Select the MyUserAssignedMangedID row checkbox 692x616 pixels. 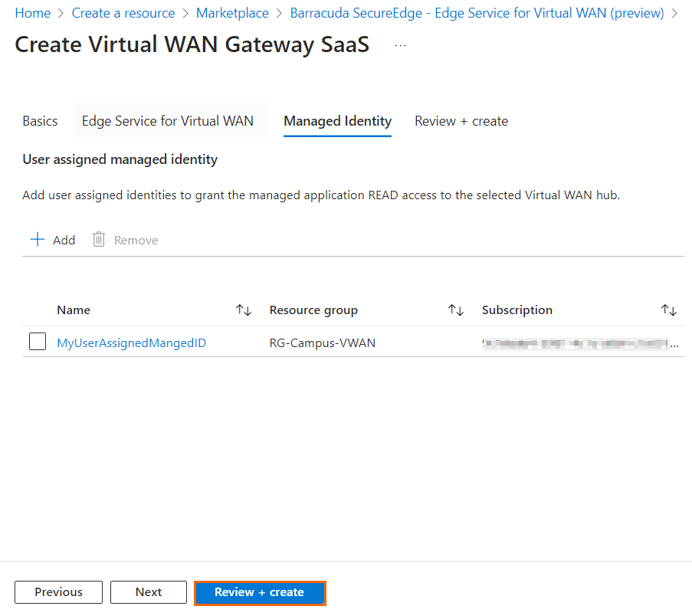click(x=38, y=342)
